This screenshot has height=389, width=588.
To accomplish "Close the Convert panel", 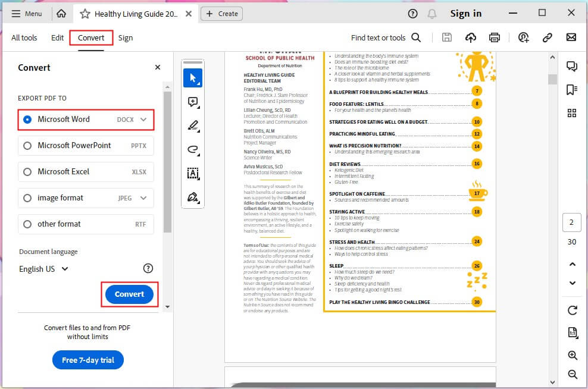I will tap(158, 67).
